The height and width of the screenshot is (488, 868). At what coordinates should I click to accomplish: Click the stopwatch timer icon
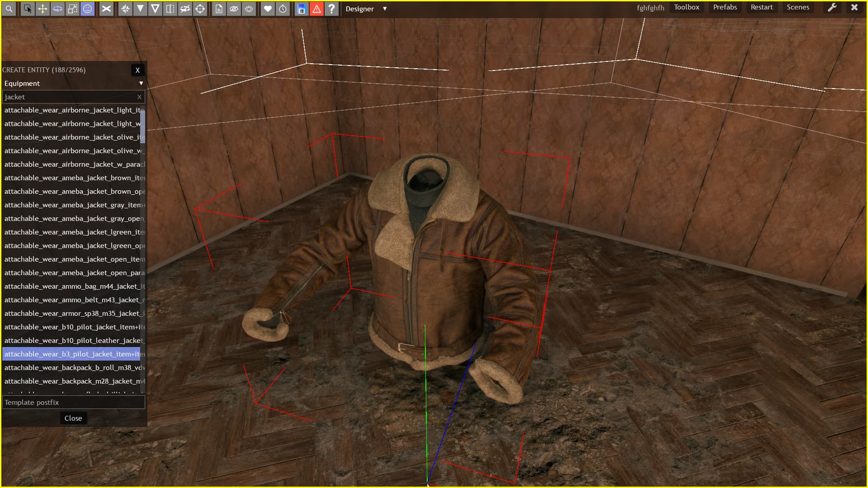point(283,9)
